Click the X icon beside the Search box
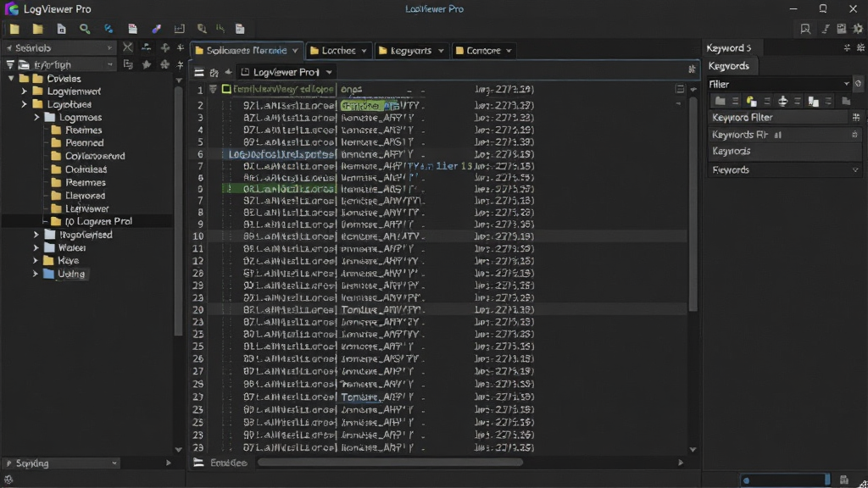 pos(128,47)
